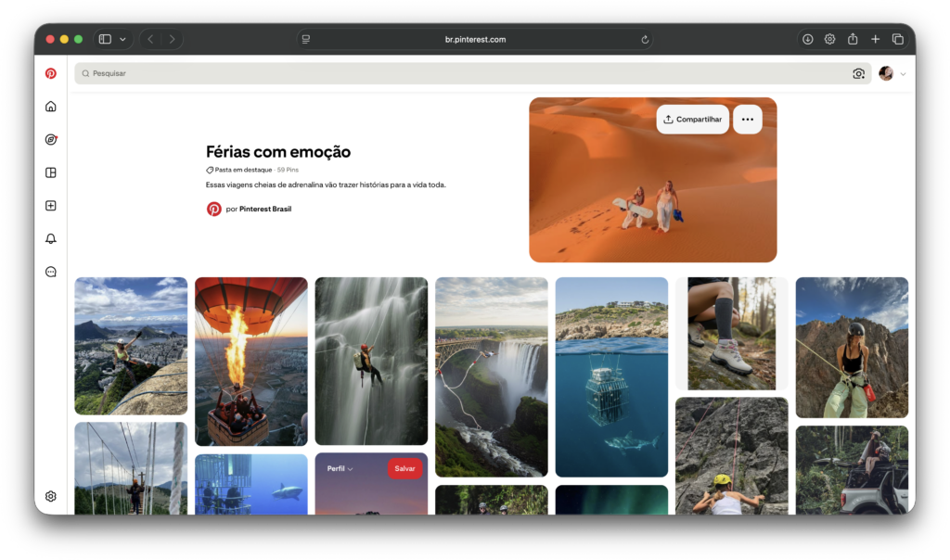Image resolution: width=950 pixels, height=560 pixels.
Task: Click the description starting with Essas viagens
Action: coord(326,185)
